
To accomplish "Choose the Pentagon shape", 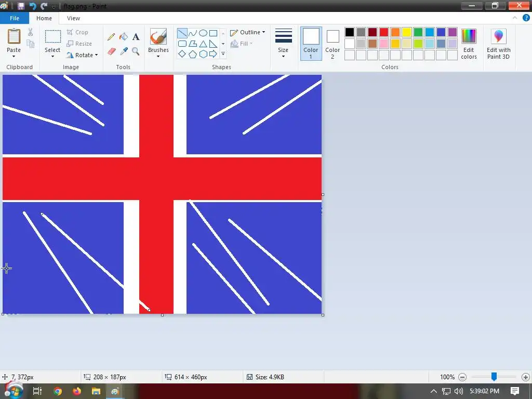I will [x=192, y=54].
